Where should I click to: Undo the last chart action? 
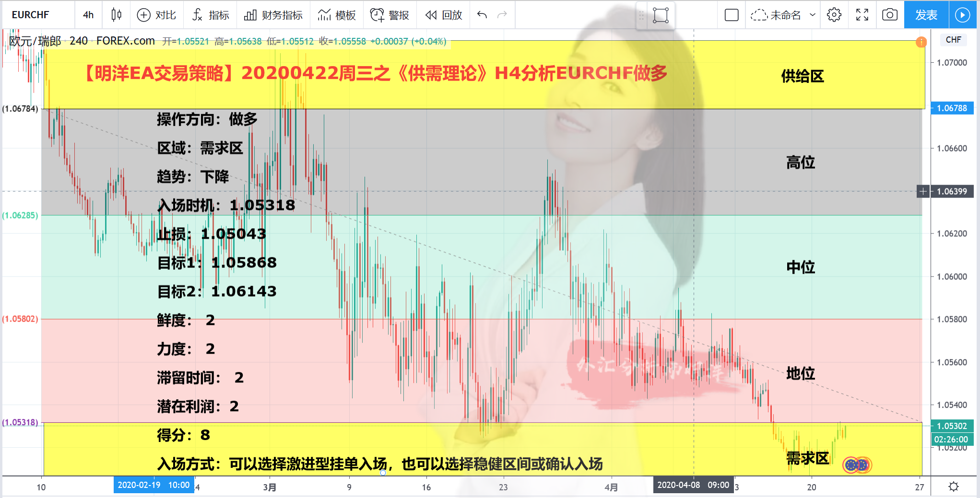(482, 15)
